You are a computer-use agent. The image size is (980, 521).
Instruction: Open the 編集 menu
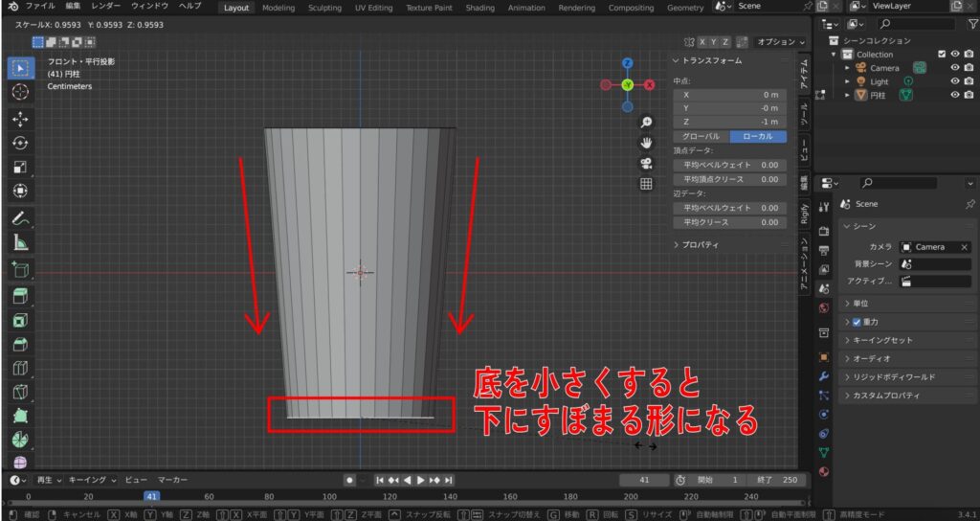click(74, 7)
